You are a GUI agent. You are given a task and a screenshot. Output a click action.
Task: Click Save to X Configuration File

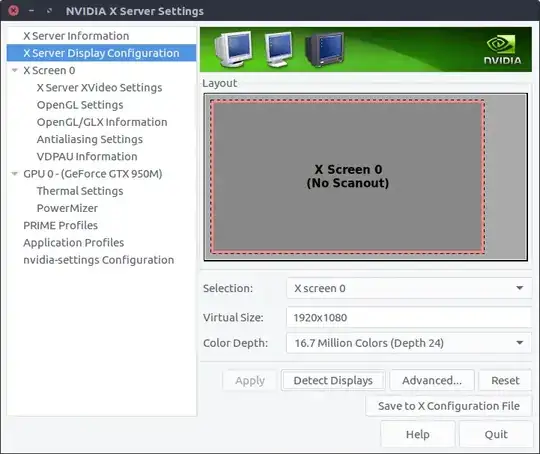tap(449, 406)
